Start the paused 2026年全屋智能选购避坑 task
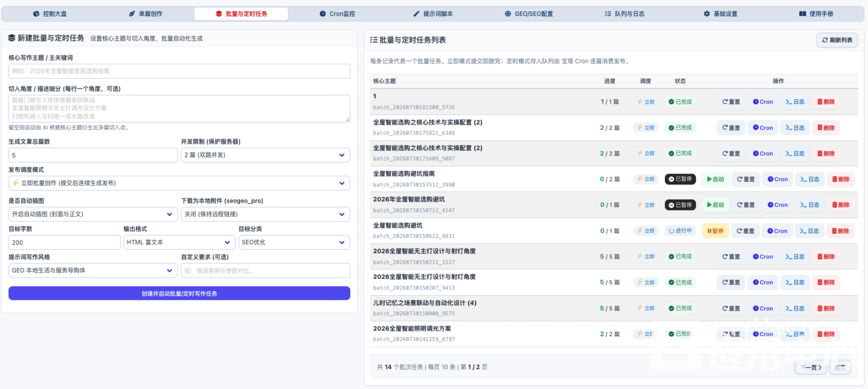 (715, 205)
